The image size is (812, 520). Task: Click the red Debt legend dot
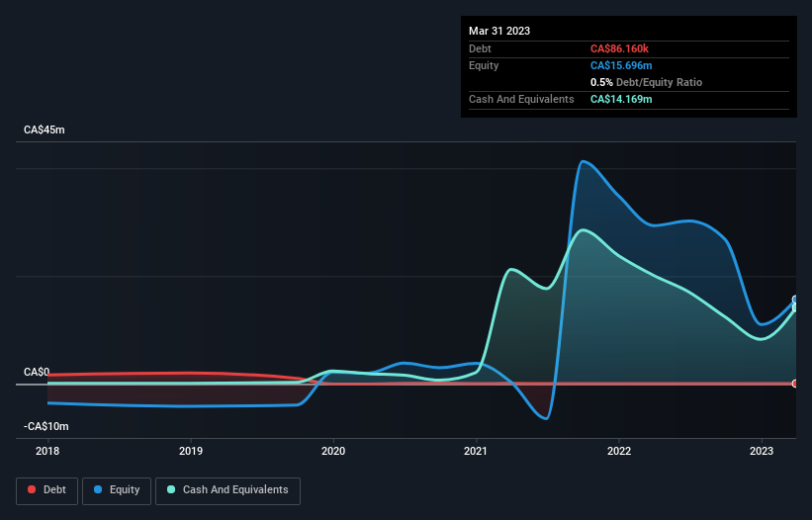tap(32, 489)
